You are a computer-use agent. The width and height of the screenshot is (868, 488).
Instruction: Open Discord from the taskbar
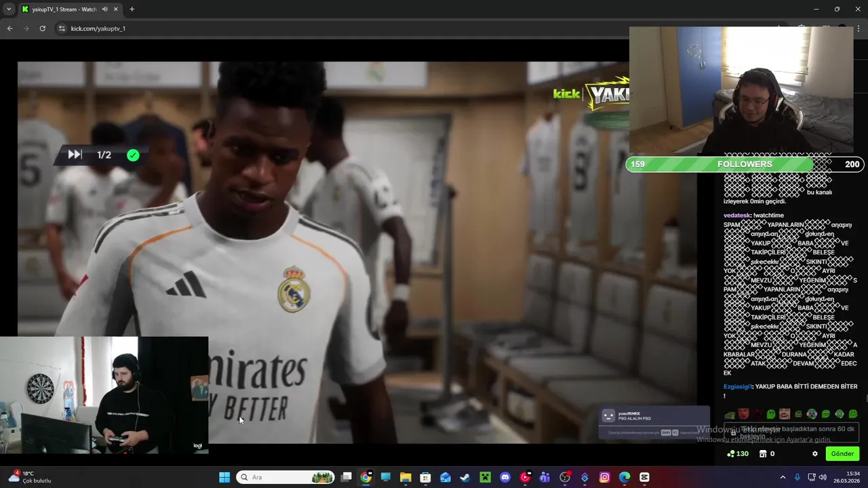[x=505, y=477]
